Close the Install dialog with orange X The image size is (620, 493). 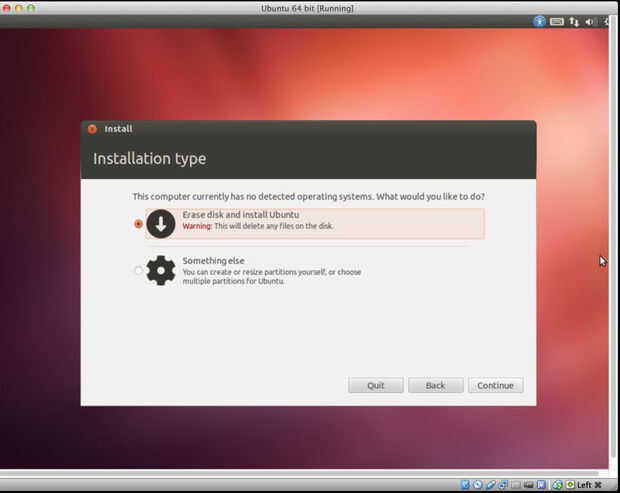point(92,129)
